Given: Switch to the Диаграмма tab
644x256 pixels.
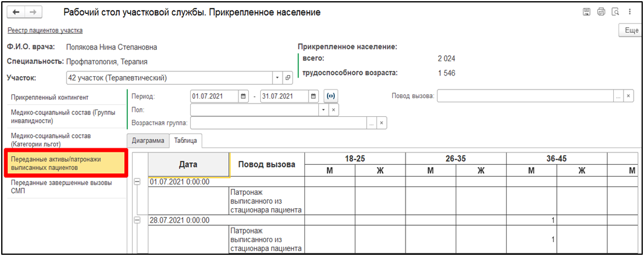Looking at the screenshot, I should tap(148, 141).
